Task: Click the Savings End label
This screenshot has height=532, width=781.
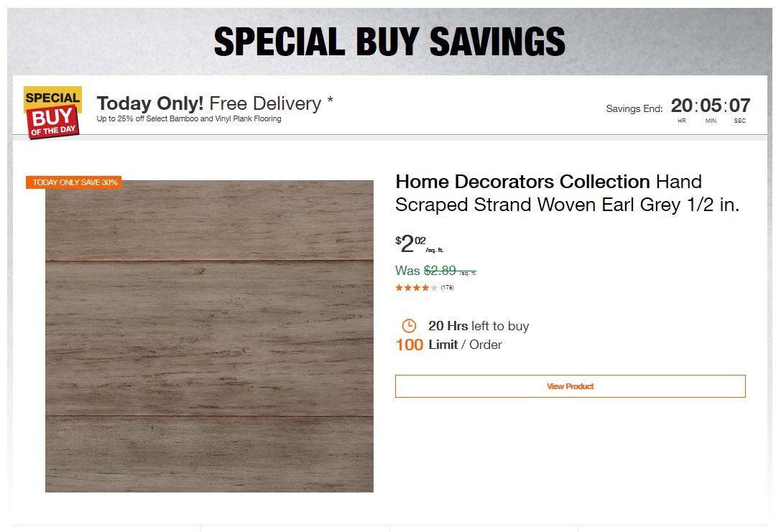Action: (634, 109)
